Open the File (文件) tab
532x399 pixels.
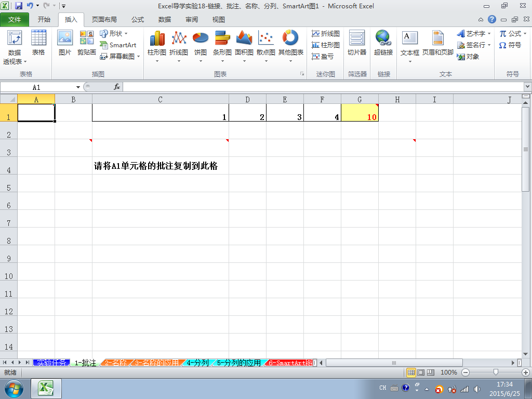click(x=15, y=20)
